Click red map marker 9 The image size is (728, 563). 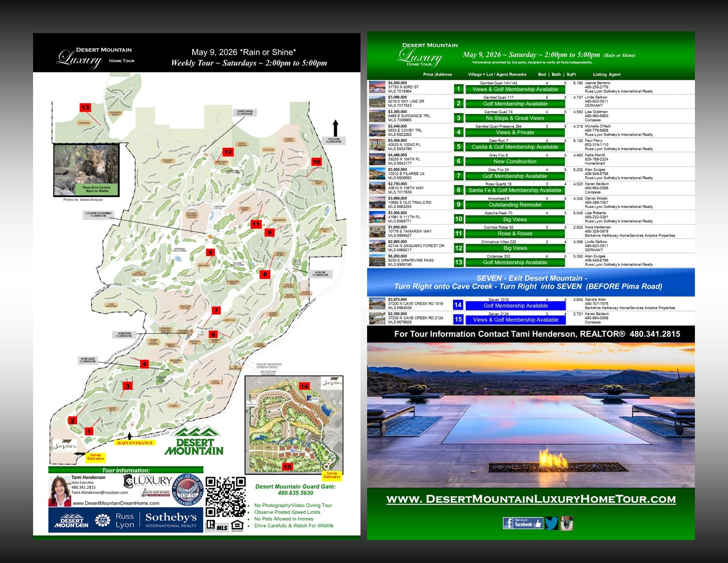coord(270,232)
